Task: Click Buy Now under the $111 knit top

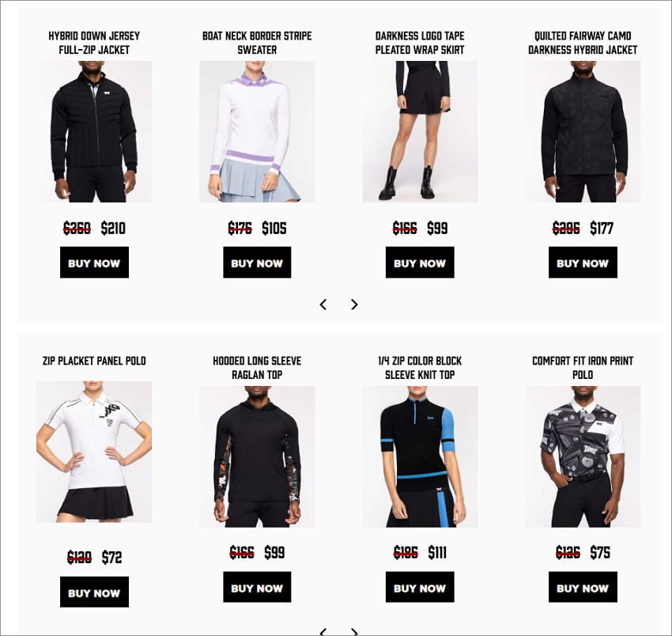Action: coord(420,587)
